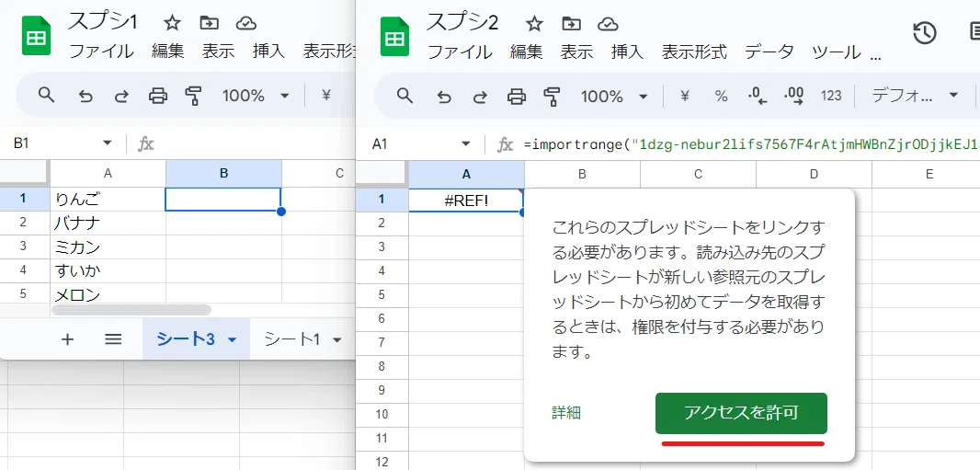
Task: Open 挿入 menu in スプシ1
Action: point(268,52)
